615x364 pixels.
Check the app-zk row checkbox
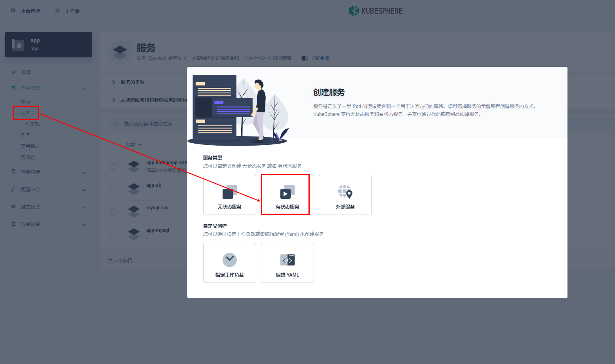(113, 189)
